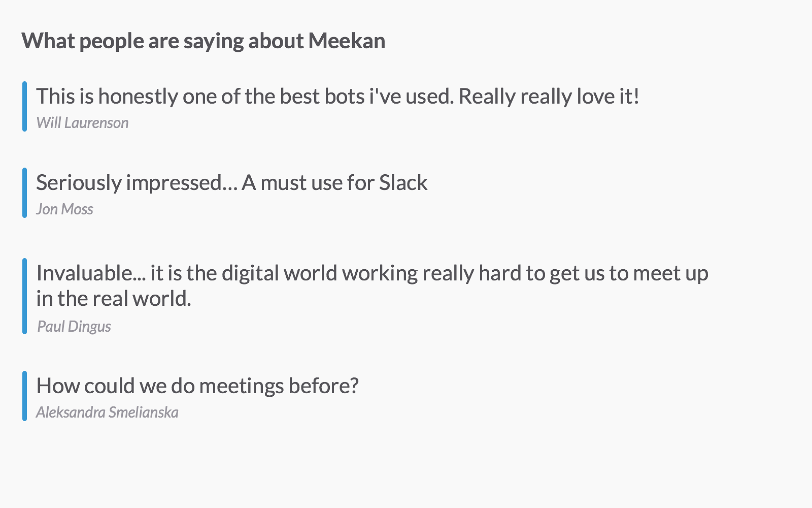Select the Will Laurenson author name
This screenshot has width=812, height=508.
point(82,123)
